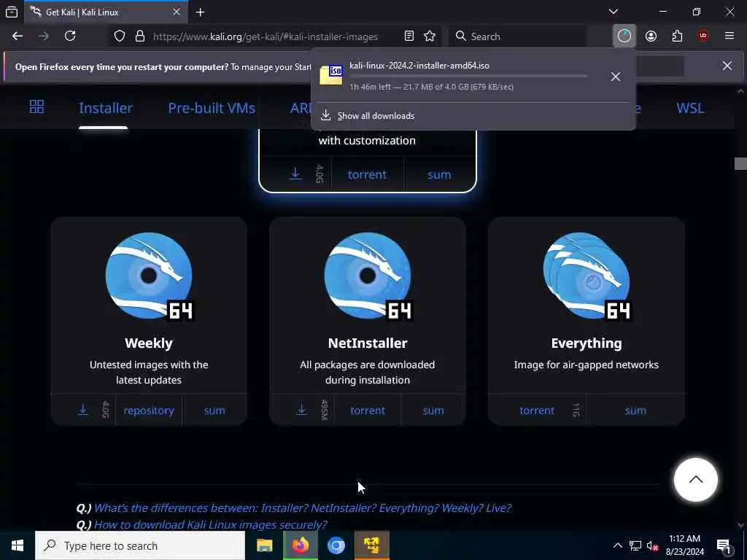Click the Firefox taskbar icon
The image size is (747, 560).
coord(300,545)
